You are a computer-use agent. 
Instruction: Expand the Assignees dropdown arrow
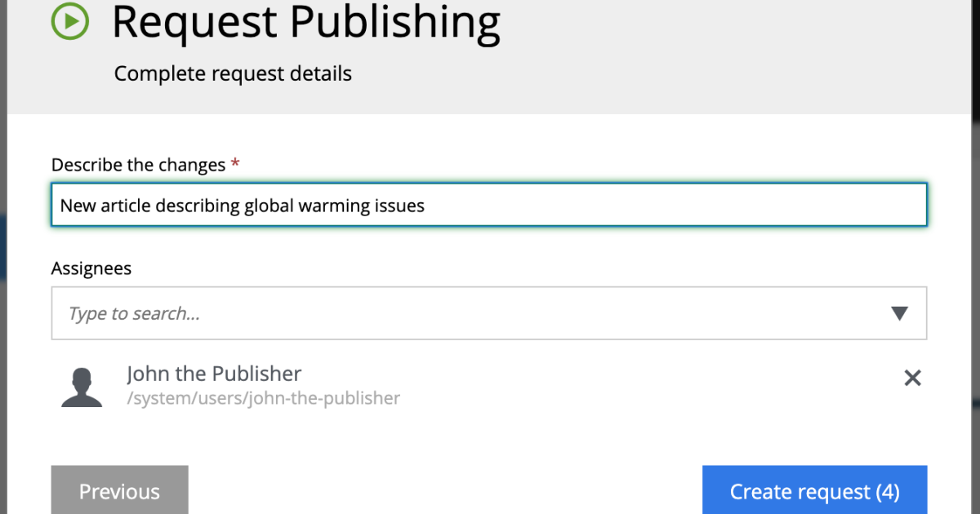coord(899,313)
